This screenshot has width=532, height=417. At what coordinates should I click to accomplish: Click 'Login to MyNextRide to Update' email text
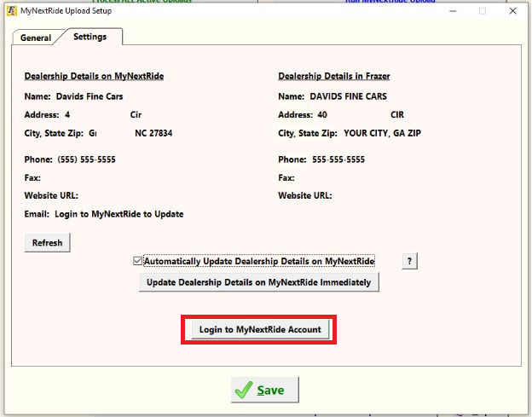(x=119, y=214)
